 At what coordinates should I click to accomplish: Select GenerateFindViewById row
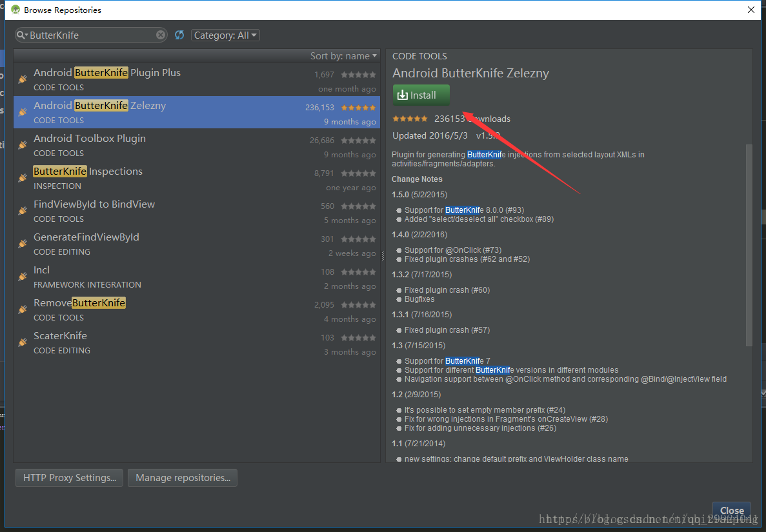tap(197, 244)
